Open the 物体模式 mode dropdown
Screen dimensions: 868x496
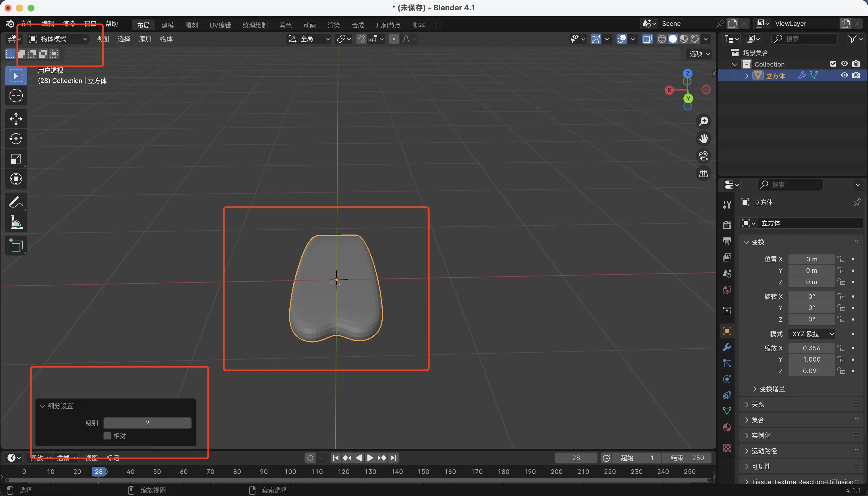click(58, 39)
